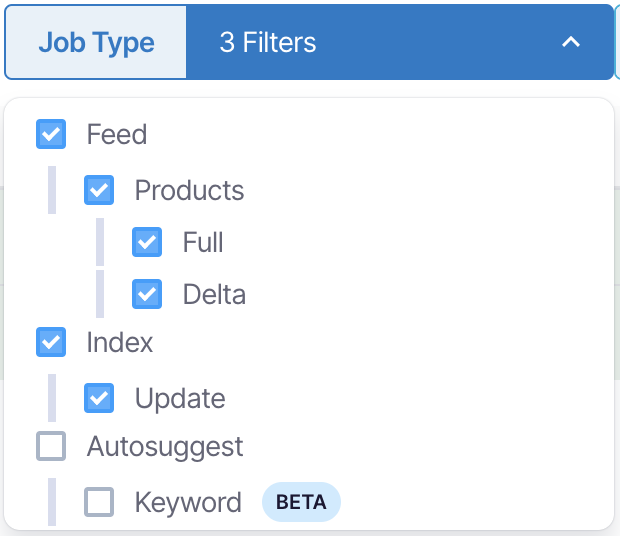Disable the Index checkbox
The image size is (620, 536).
(51, 342)
